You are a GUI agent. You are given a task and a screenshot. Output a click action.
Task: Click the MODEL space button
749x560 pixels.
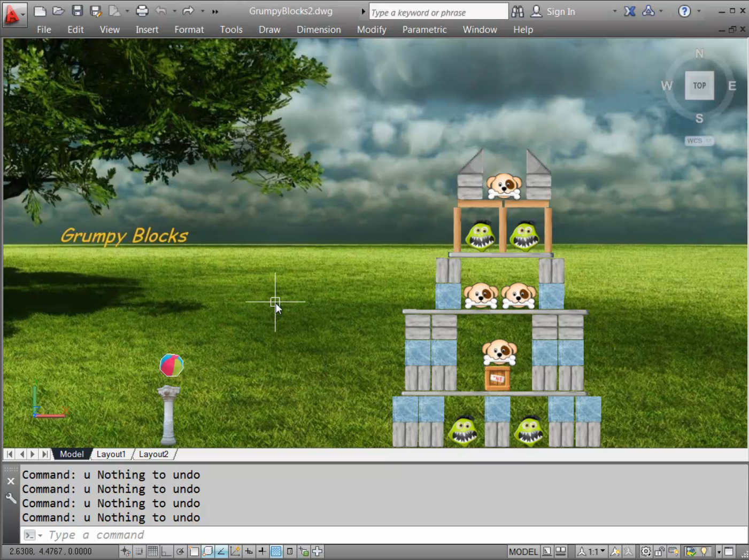coord(523,551)
